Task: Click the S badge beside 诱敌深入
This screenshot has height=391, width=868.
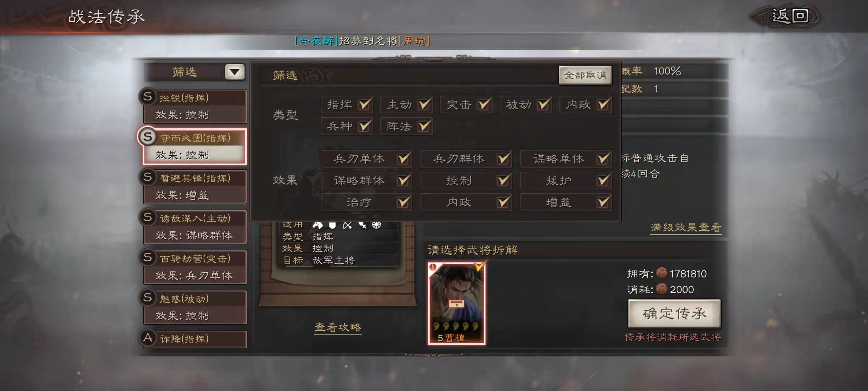Action: 148,218
